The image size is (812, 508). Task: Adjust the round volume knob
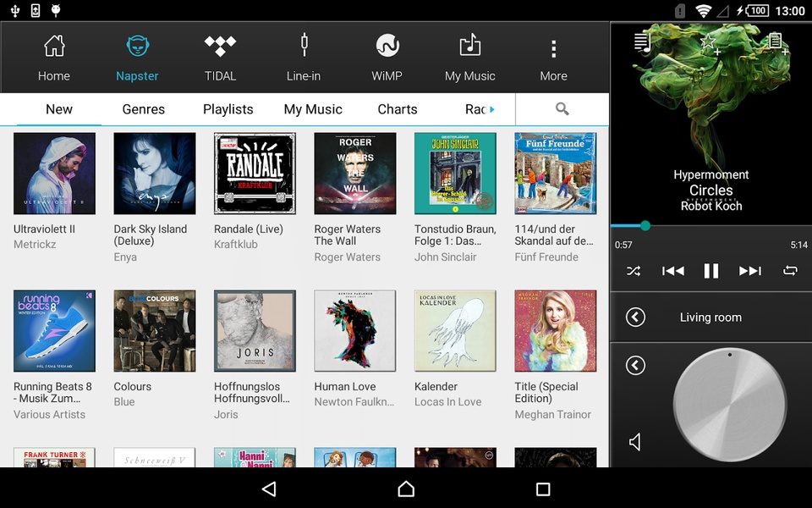point(730,405)
